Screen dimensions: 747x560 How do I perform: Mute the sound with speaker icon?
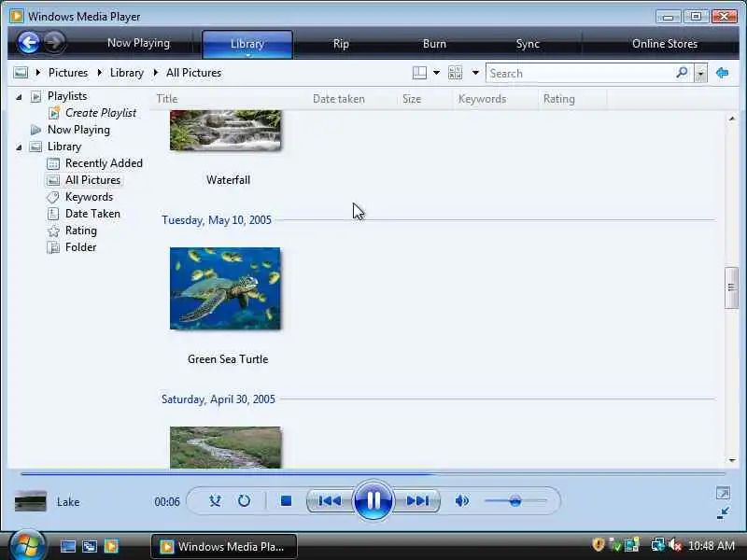tap(462, 501)
